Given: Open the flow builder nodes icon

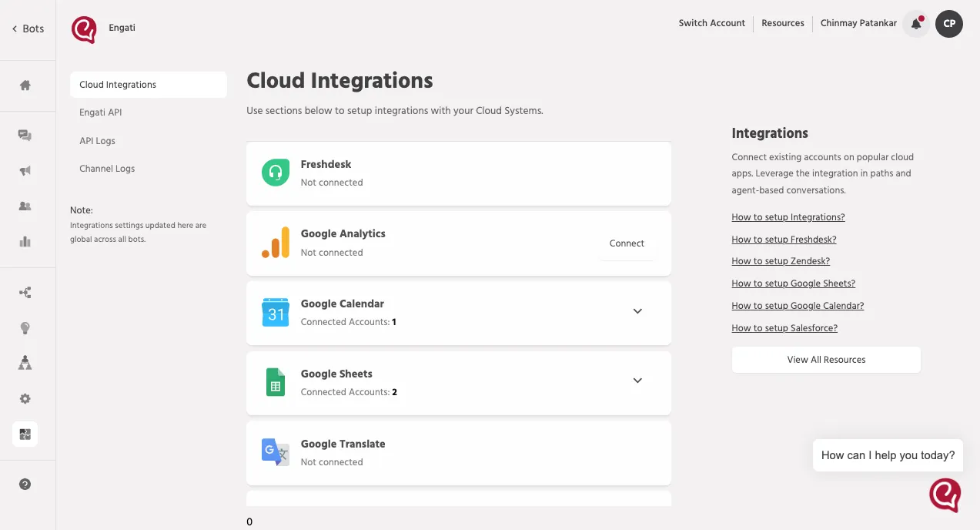Looking at the screenshot, I should coord(25,293).
